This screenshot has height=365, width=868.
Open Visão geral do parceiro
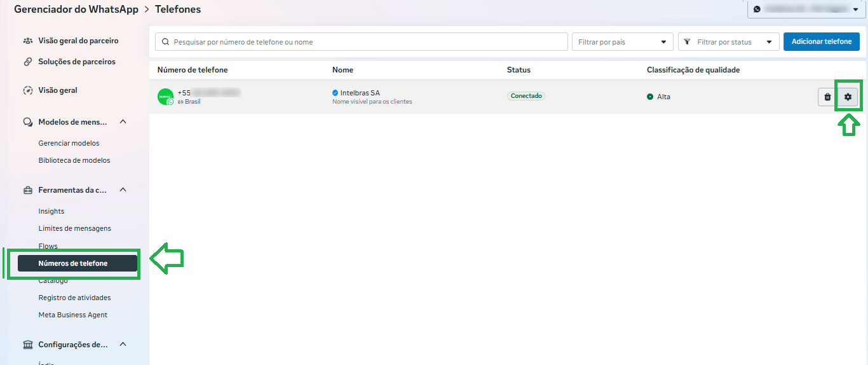78,41
